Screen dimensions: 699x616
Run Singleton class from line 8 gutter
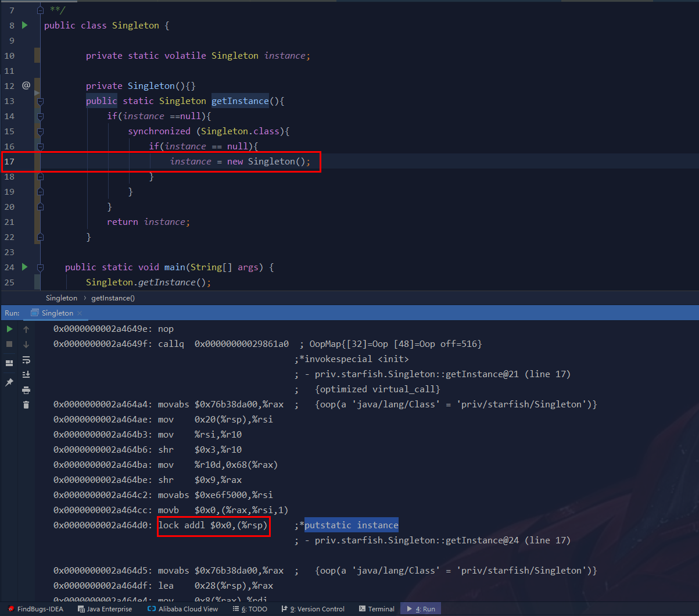24,26
